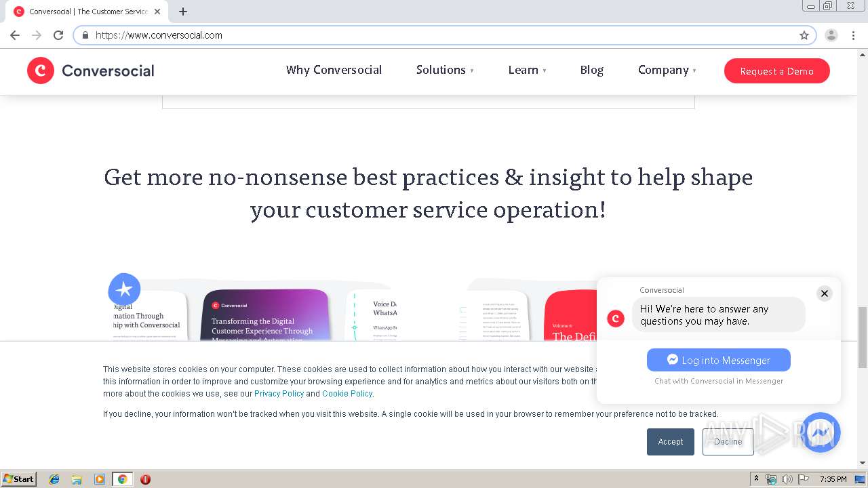Click the Chrome taskbar icon
The image size is (868, 488).
tap(122, 479)
